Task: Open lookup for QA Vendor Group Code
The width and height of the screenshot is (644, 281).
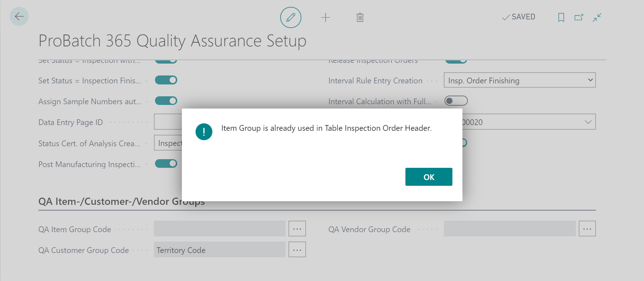Action: 587,229
